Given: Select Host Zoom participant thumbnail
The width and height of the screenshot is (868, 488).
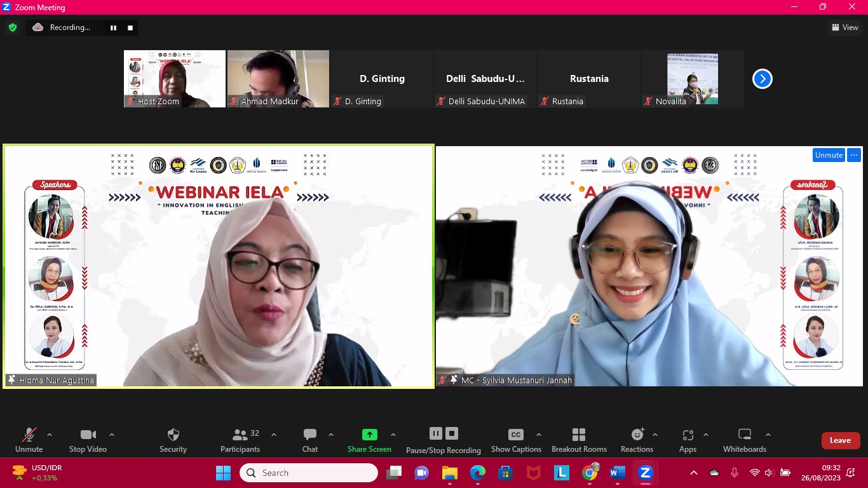Looking at the screenshot, I should (175, 79).
